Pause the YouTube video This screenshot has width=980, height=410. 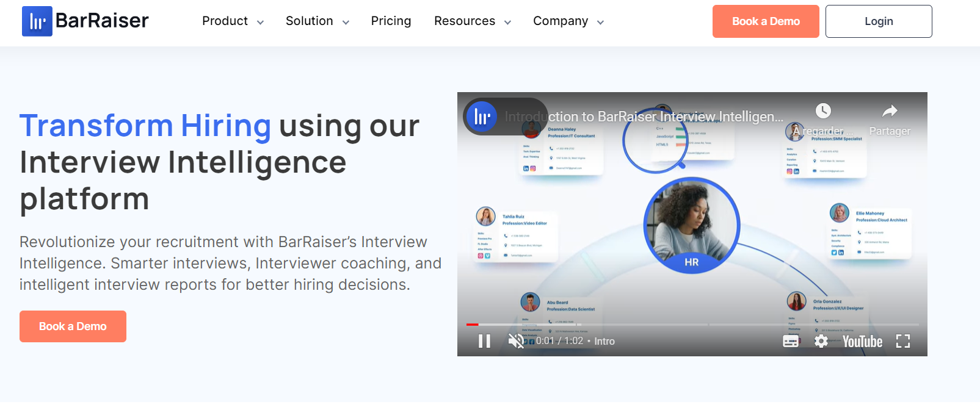pos(484,341)
